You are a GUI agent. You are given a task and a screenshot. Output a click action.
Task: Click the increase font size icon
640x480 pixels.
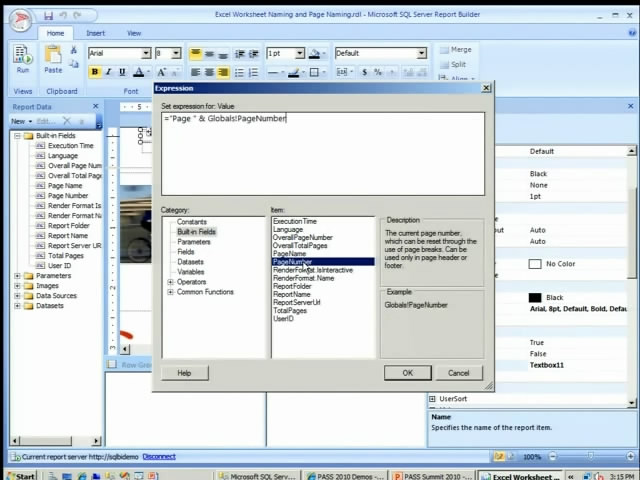pyautogui.click(x=162, y=72)
